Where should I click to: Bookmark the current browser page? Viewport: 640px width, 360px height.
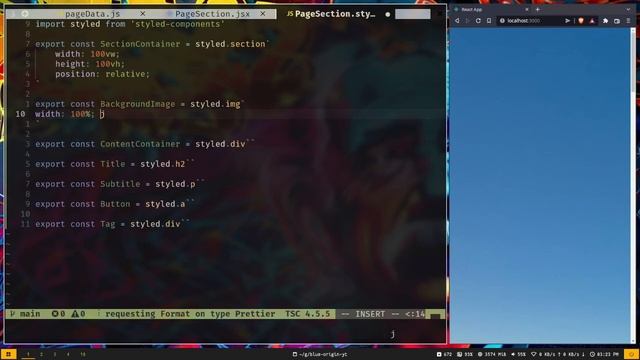[489, 21]
